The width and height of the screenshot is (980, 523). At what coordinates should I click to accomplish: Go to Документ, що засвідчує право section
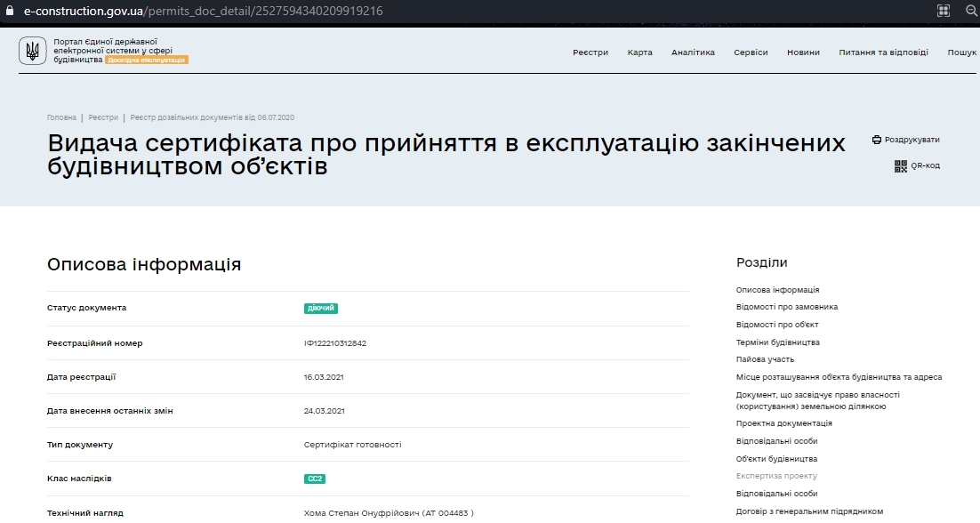click(x=817, y=400)
